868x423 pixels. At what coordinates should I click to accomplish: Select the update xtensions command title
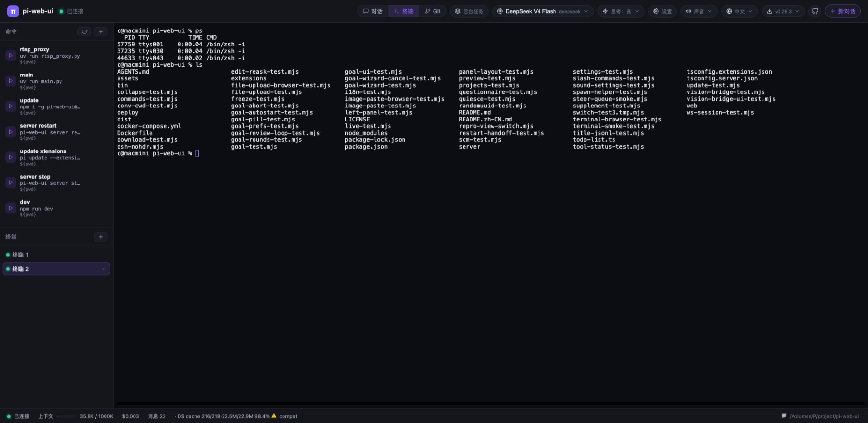coord(43,151)
